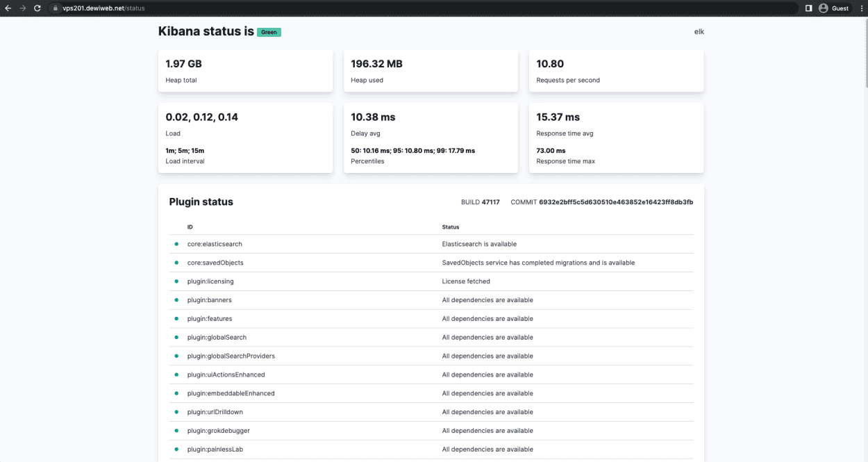This screenshot has width=868, height=462.
Task: Click the 15.37 ms response time value
Action: (x=558, y=117)
